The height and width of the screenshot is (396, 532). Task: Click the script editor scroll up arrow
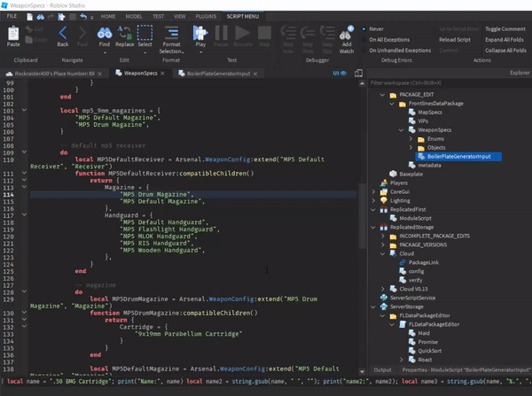(362, 83)
